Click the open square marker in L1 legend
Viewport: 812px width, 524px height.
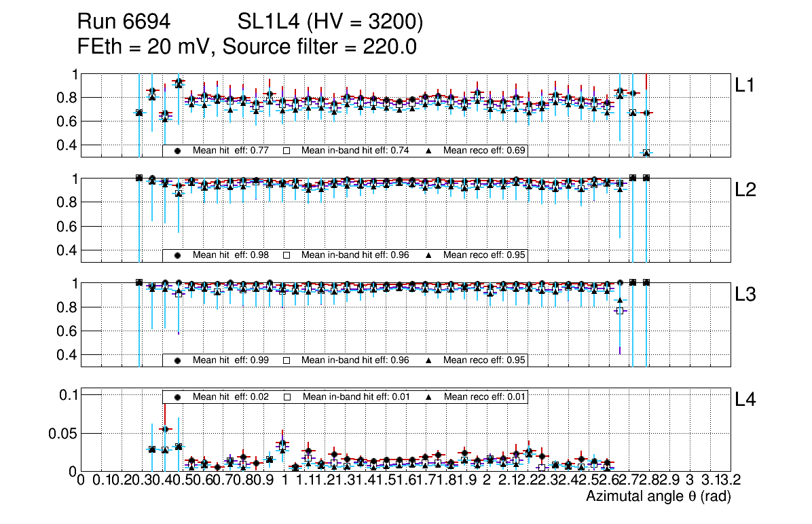[287, 151]
